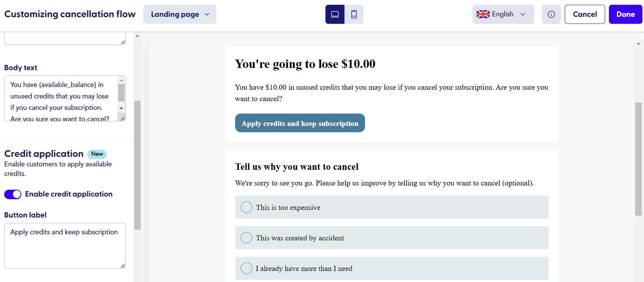Click the Body text scroll up arrow
Viewport: 644px width, 282px height.
pyautogui.click(x=122, y=80)
